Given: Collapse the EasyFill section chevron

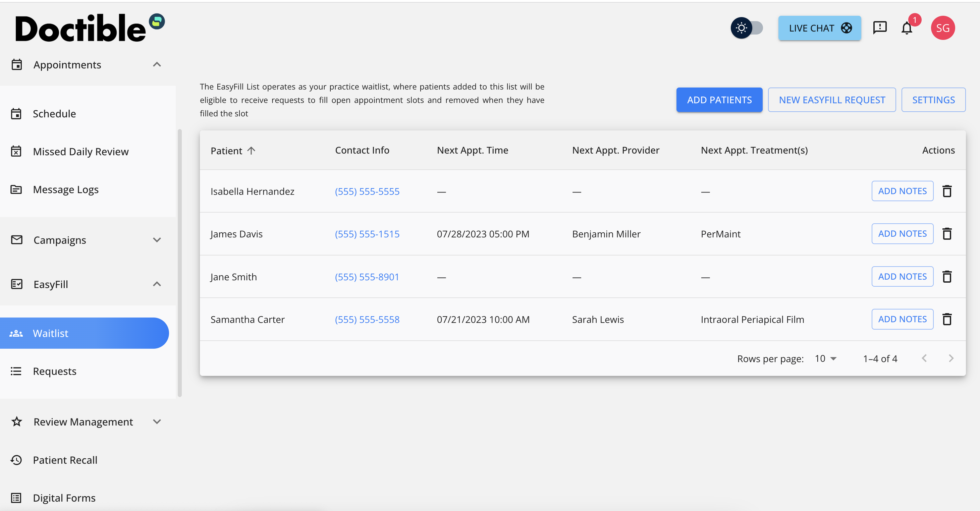Looking at the screenshot, I should (x=157, y=284).
